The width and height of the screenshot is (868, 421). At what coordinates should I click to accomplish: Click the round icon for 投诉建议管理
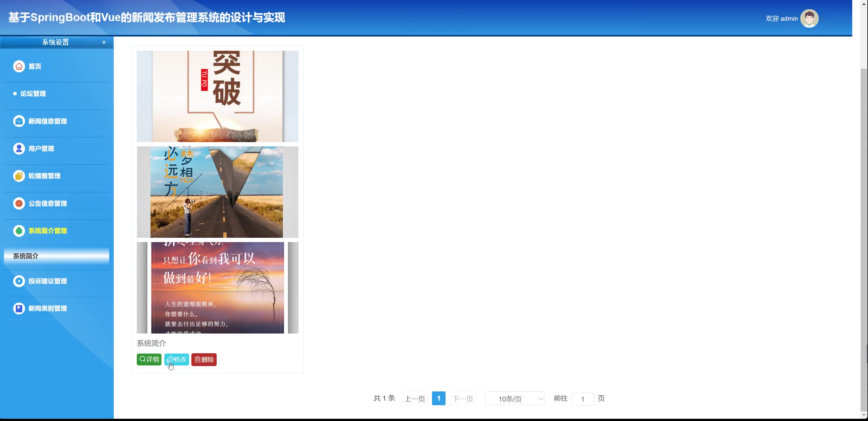pyautogui.click(x=19, y=281)
